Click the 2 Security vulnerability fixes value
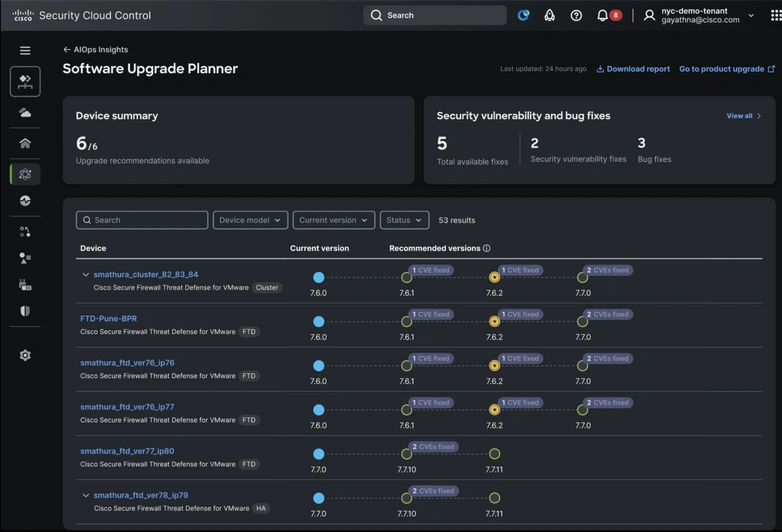Screen dimensions: 782x532 pyautogui.click(x=535, y=144)
